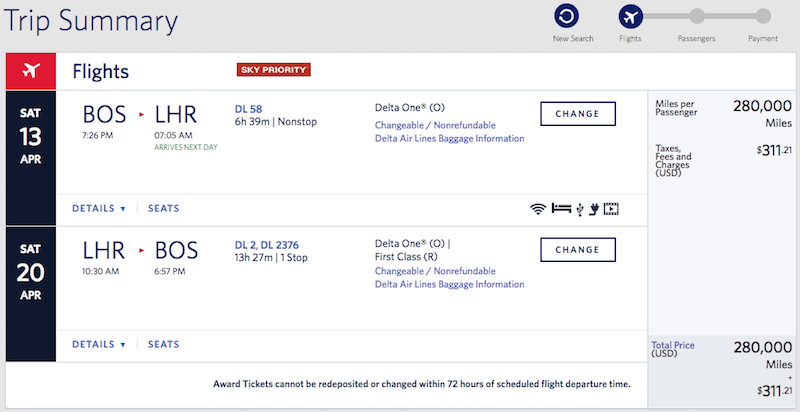Click the 07:05 AM arrival time
Image resolution: width=800 pixels, height=412 pixels.
point(173,136)
